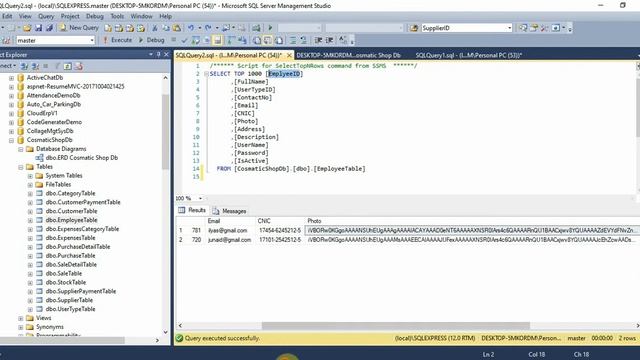Expand the Views folder node

pyautogui.click(x=20, y=318)
